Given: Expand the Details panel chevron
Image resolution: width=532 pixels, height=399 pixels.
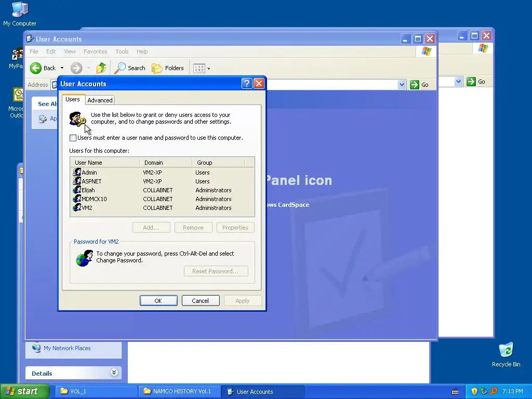Looking at the screenshot, I should tap(114, 373).
